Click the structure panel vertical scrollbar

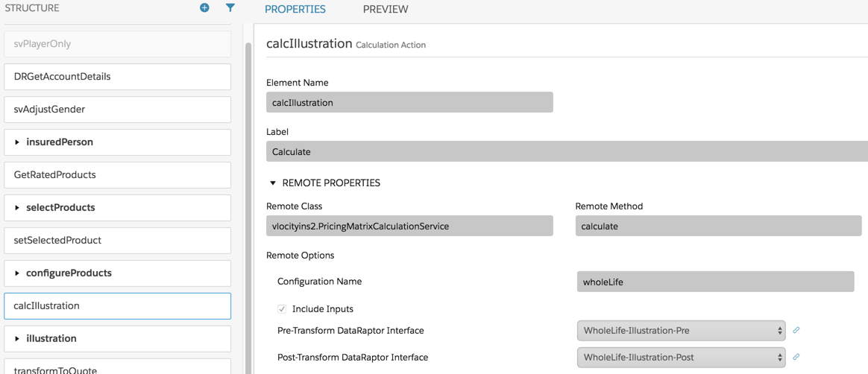pyautogui.click(x=248, y=207)
